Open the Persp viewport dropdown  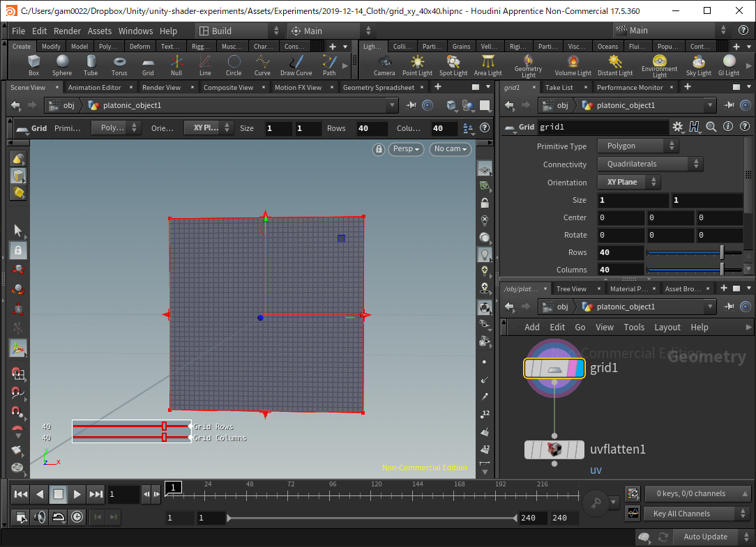click(407, 149)
